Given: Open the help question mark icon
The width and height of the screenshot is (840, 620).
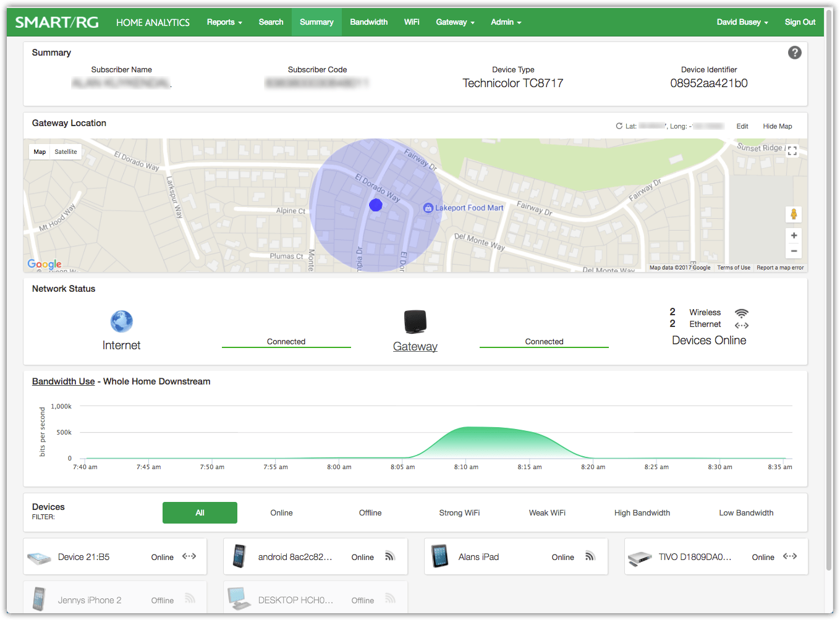Looking at the screenshot, I should 794,53.
